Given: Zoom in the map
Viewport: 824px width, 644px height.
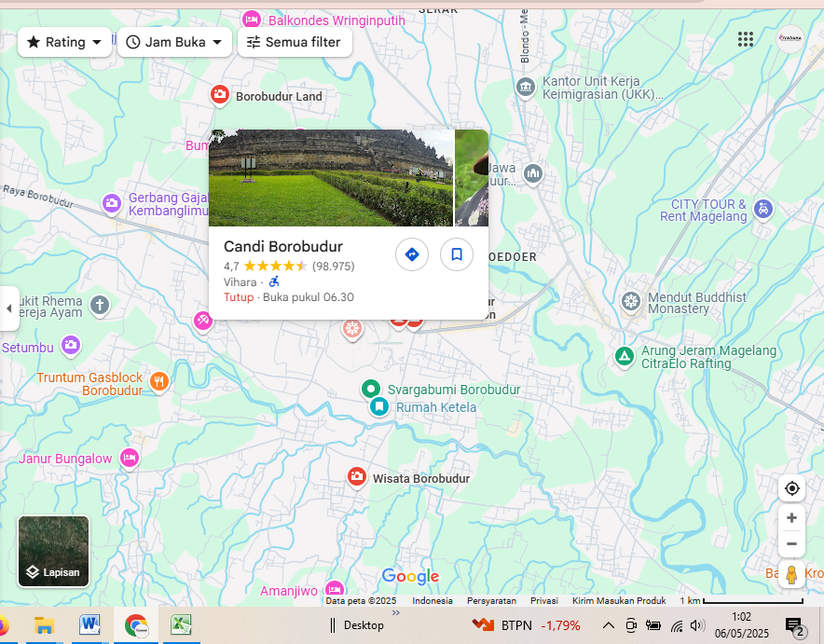Looking at the screenshot, I should pos(791,518).
